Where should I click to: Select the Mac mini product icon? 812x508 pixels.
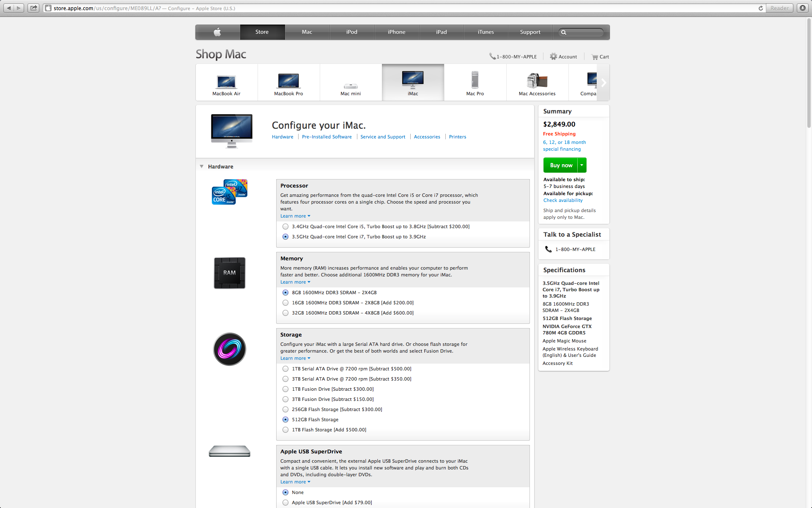pos(351,86)
